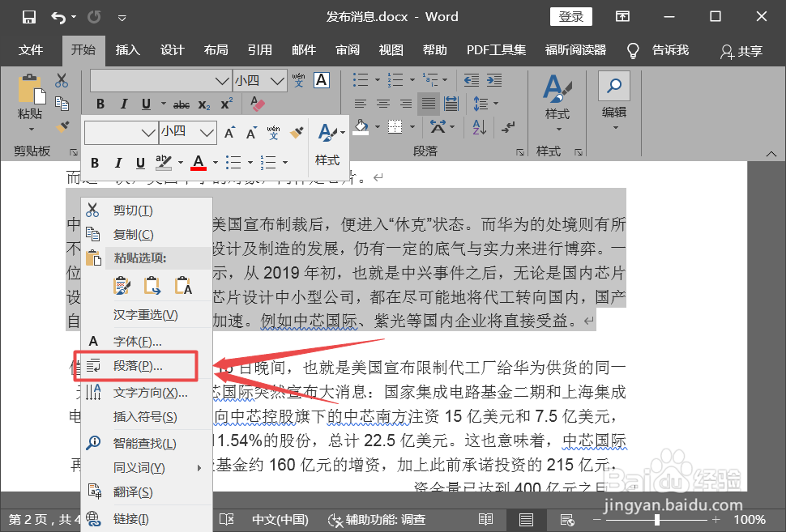Select keep source formatting paste option
The width and height of the screenshot is (786, 532).
point(122,286)
